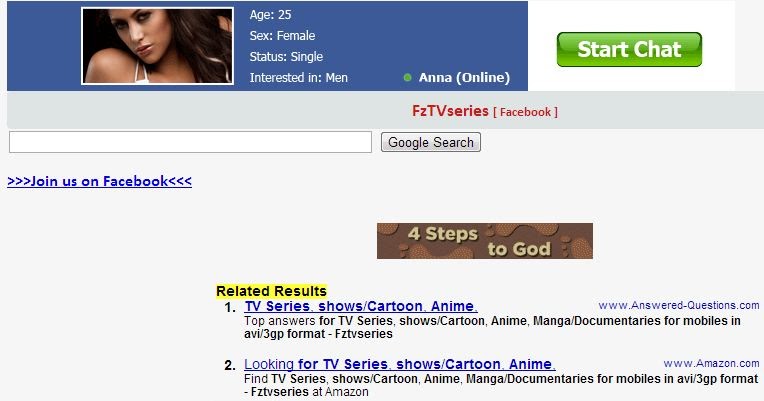Image resolution: width=764 pixels, height=401 pixels.
Task: Click the green Start Chat button
Action: 629,49
